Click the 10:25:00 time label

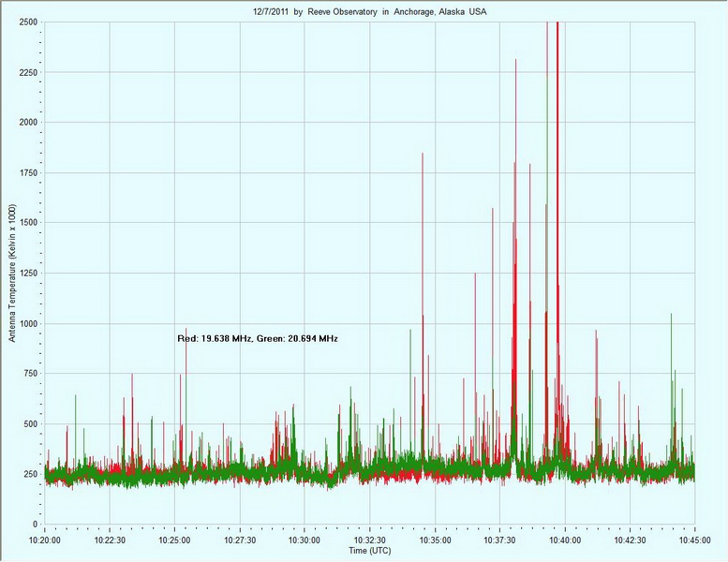tap(175, 540)
